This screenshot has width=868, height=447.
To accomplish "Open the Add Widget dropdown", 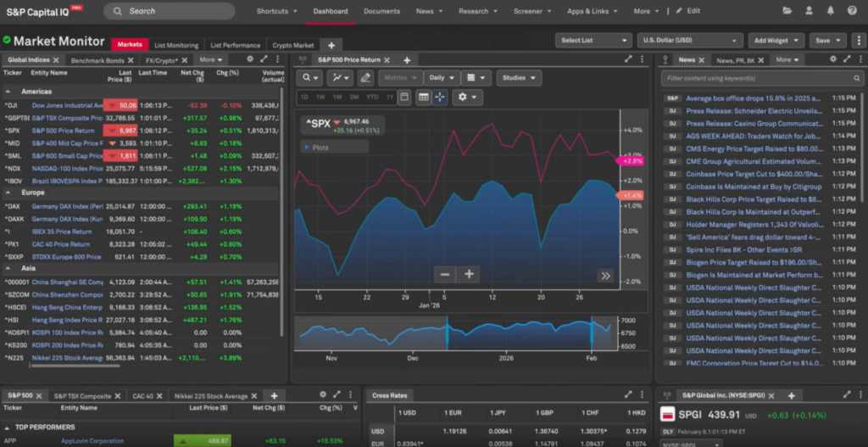I will (x=776, y=41).
